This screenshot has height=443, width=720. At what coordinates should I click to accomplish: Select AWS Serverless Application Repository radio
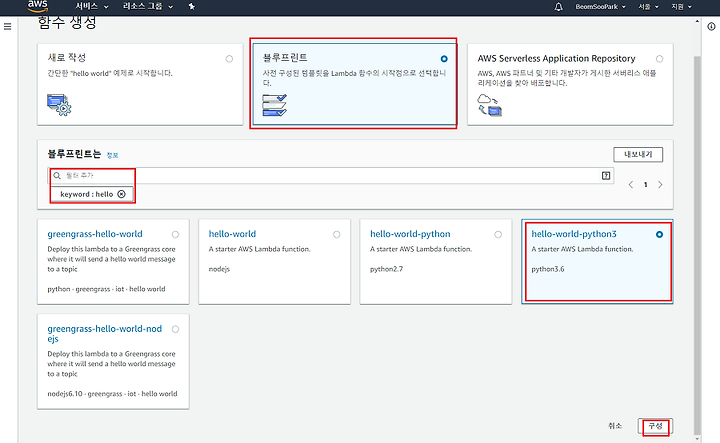[659, 59]
